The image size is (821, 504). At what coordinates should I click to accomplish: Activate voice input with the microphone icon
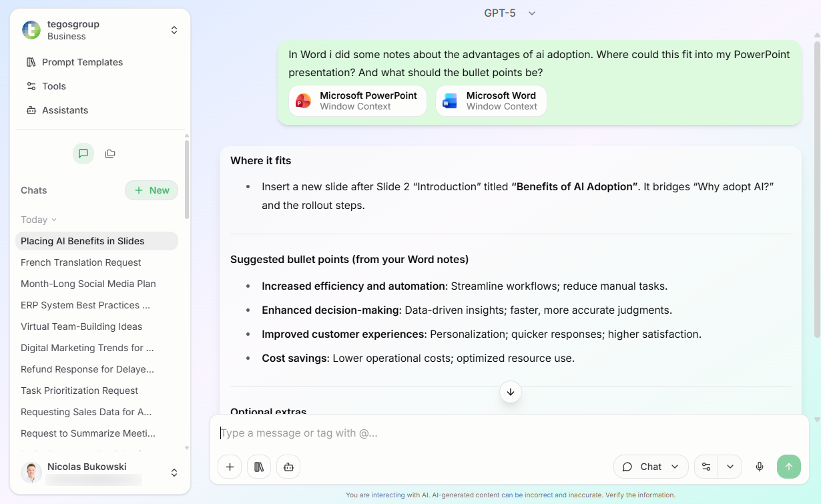760,467
